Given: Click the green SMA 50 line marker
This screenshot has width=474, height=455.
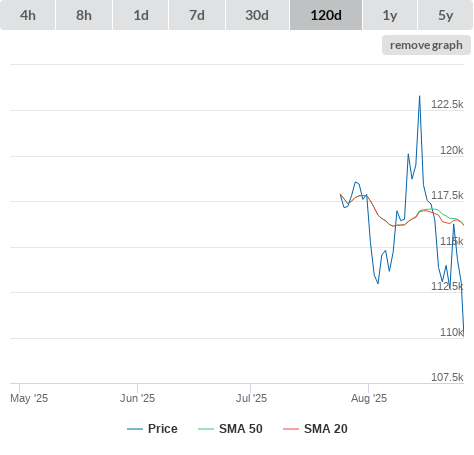Looking at the screenshot, I should click(x=206, y=429).
